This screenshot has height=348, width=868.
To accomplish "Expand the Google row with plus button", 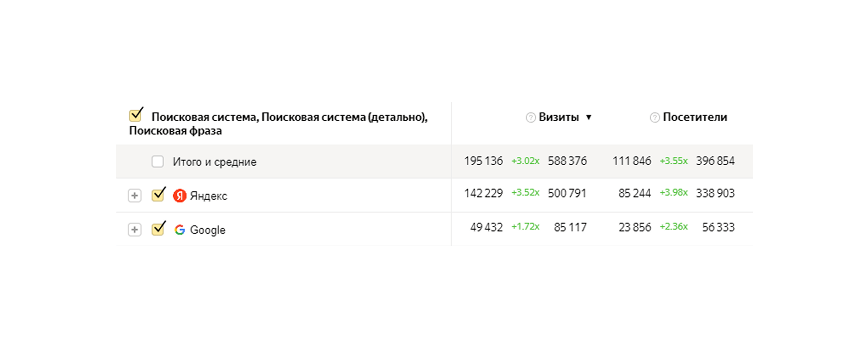I will [x=134, y=230].
